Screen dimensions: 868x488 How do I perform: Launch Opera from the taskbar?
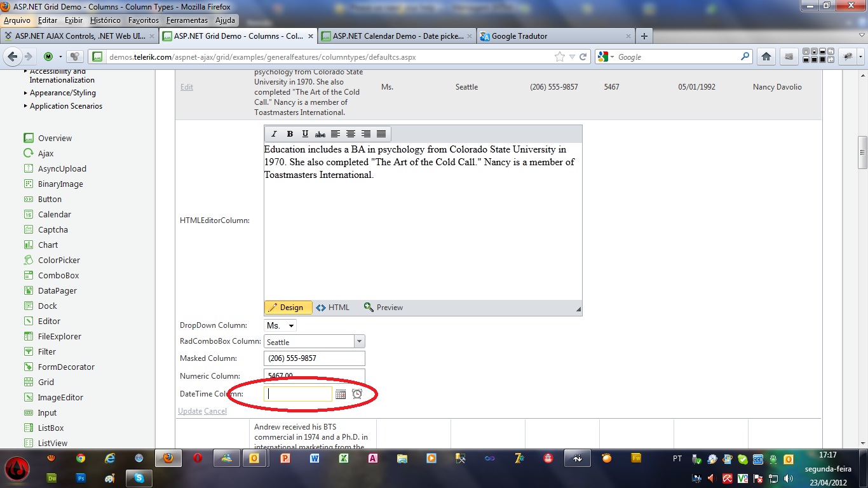198,457
